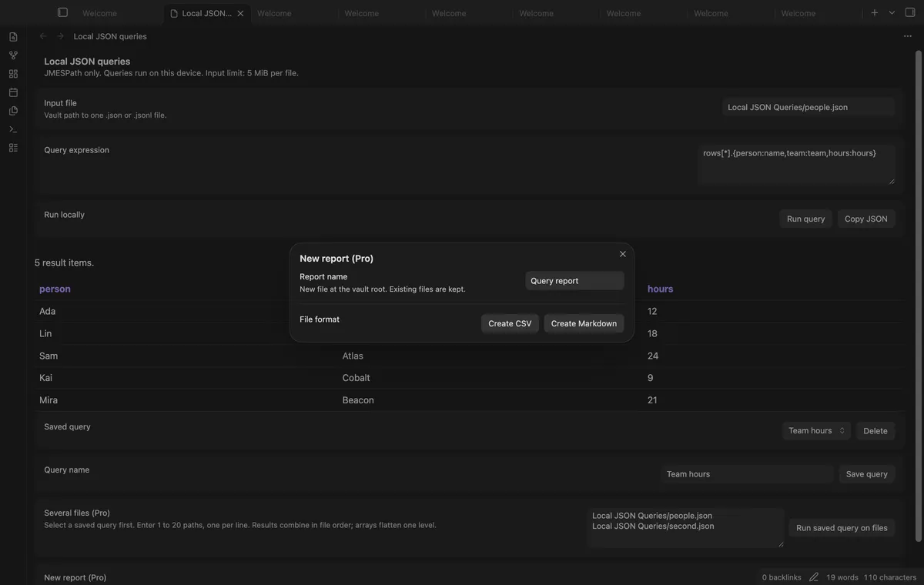
Task: Close the Local JSON tab
Action: coord(240,13)
